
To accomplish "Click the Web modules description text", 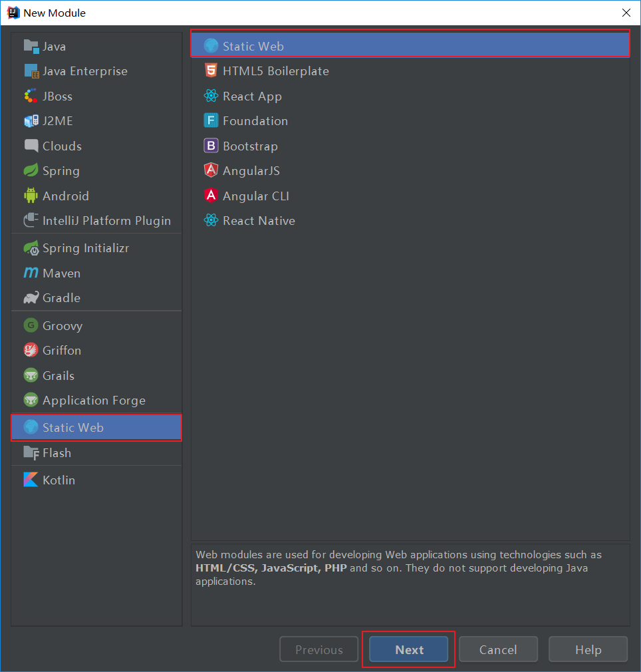I will tap(399, 568).
